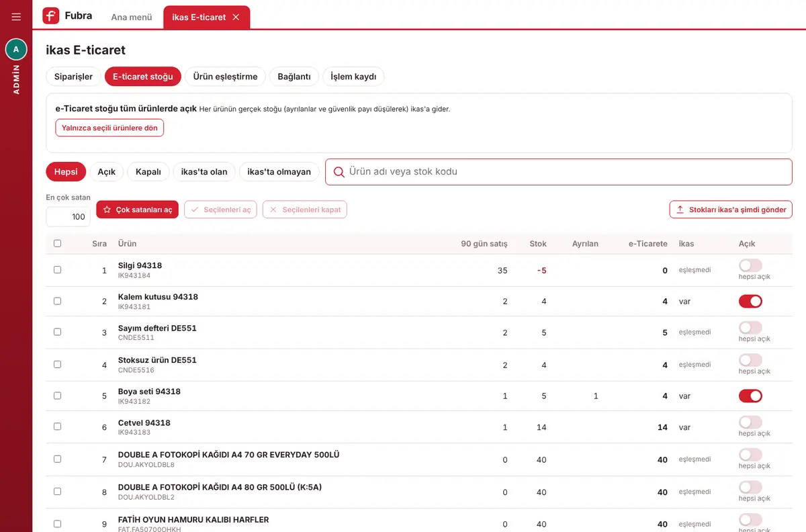Click FATİH OYUN HAMURU KALIBI HARFLER product name
The height and width of the screenshot is (532, 806).
(x=193, y=520)
